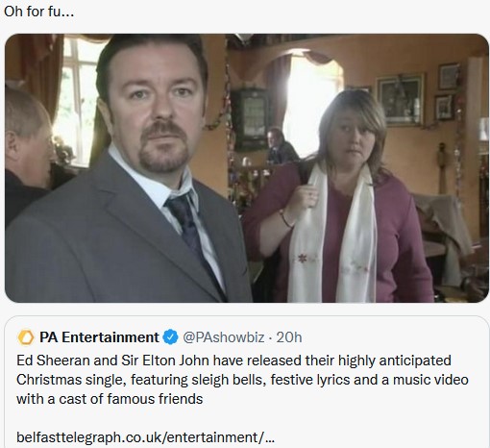Click the "Christmas single" line of text

tap(242, 380)
